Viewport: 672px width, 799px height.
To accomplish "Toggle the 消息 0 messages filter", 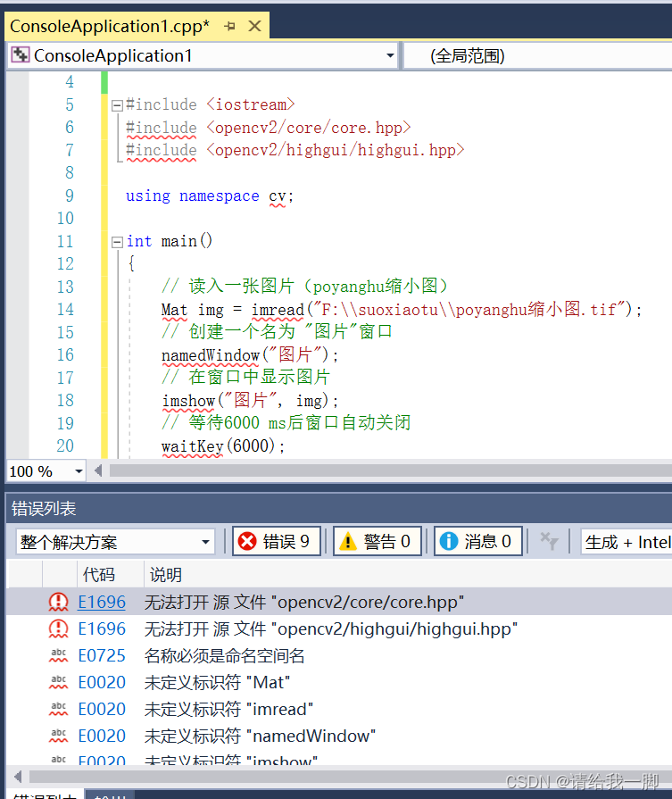I will coord(477,541).
